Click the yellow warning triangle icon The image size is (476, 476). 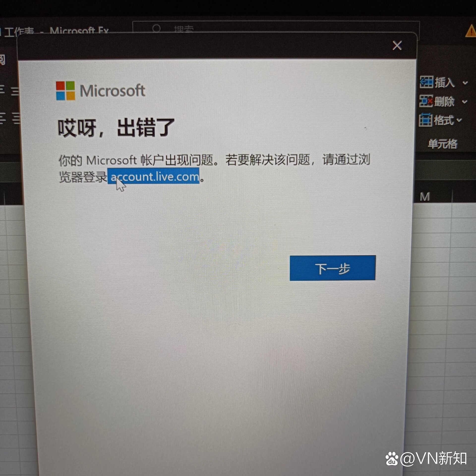click(470, 31)
